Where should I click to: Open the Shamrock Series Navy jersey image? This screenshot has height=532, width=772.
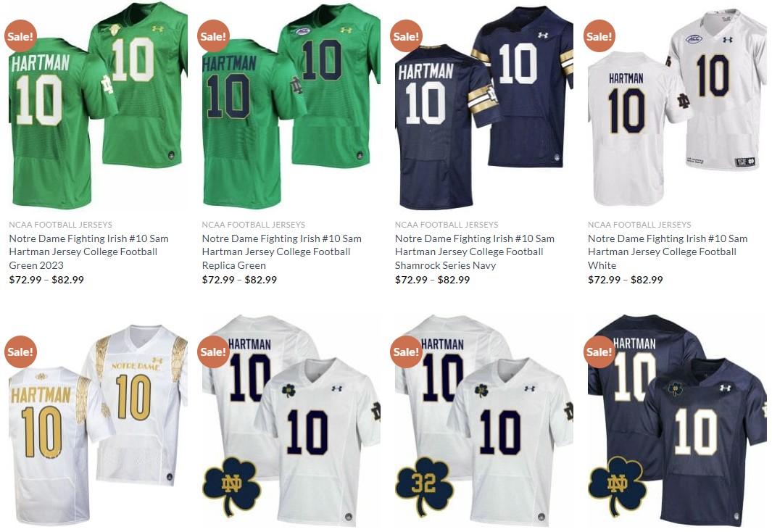pyautogui.click(x=484, y=105)
